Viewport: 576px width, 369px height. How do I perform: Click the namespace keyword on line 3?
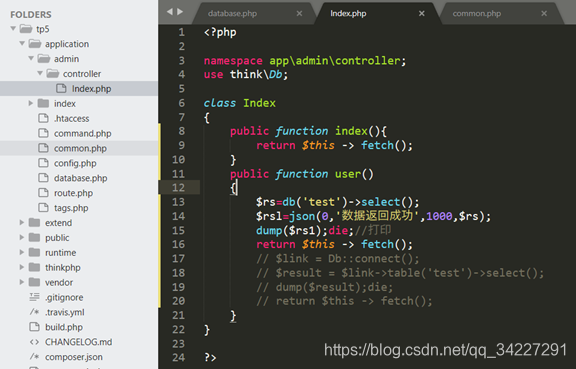click(233, 61)
